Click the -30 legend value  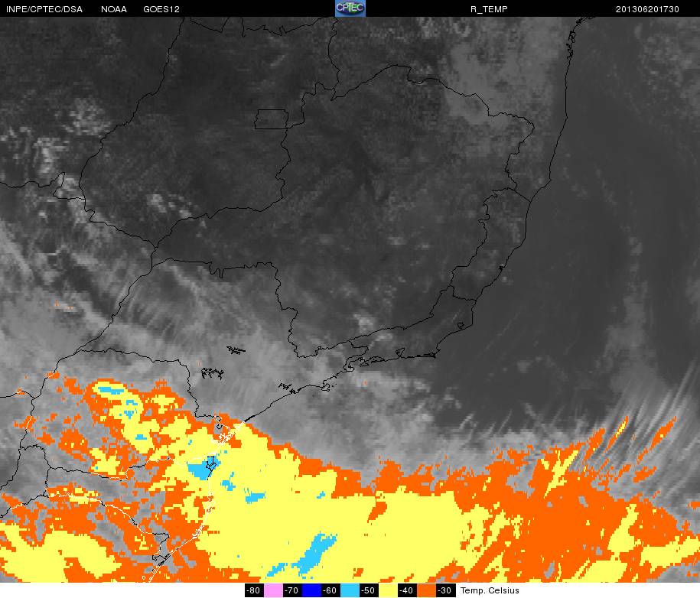pos(445,590)
